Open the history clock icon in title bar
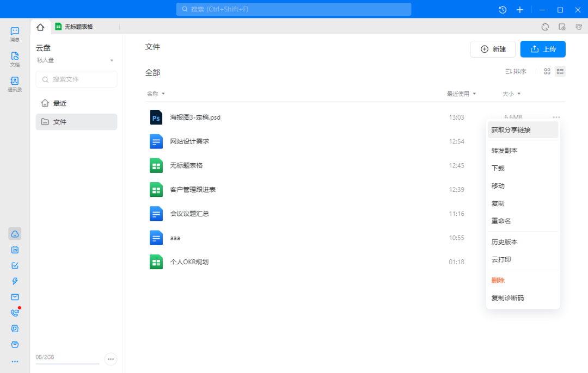 click(503, 10)
